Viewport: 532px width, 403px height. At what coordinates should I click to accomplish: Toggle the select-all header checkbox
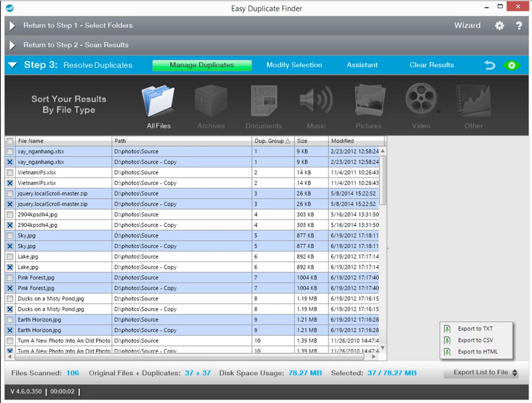coord(10,141)
